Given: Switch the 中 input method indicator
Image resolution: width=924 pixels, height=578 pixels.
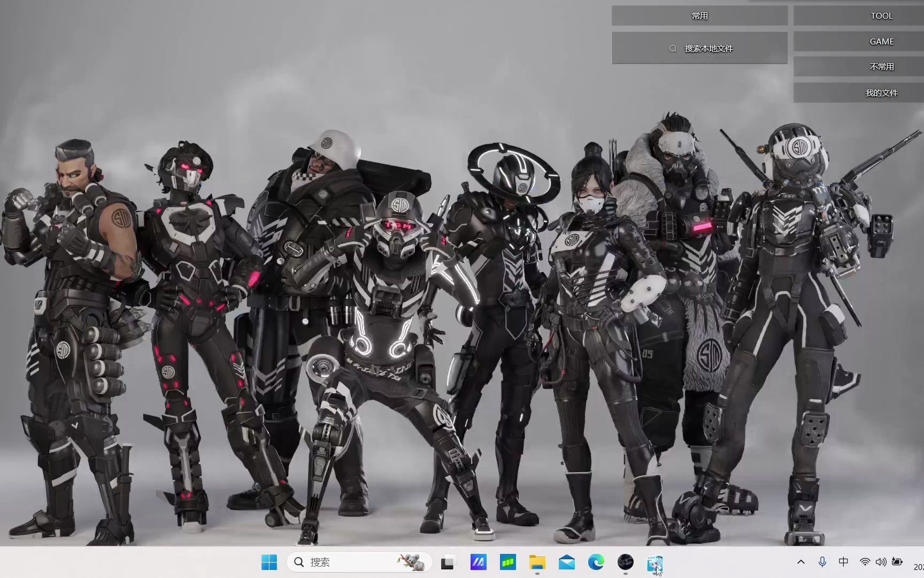Looking at the screenshot, I should (844, 562).
